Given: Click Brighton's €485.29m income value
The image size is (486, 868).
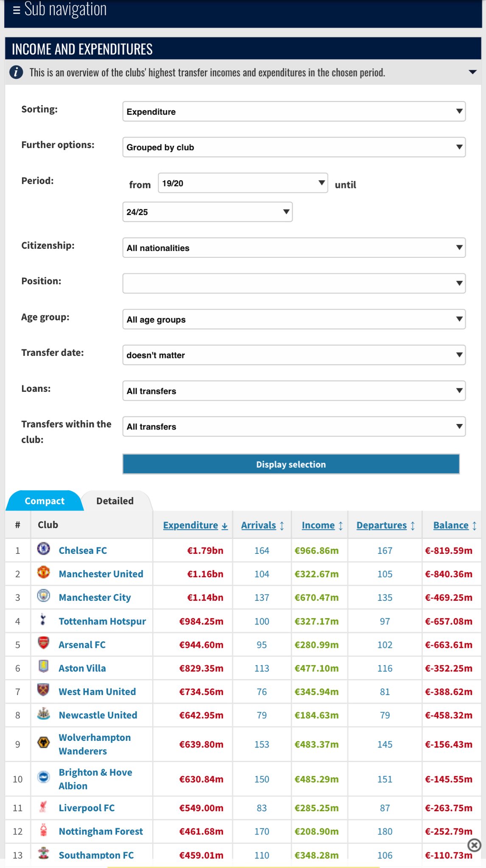Looking at the screenshot, I should pos(317,779).
